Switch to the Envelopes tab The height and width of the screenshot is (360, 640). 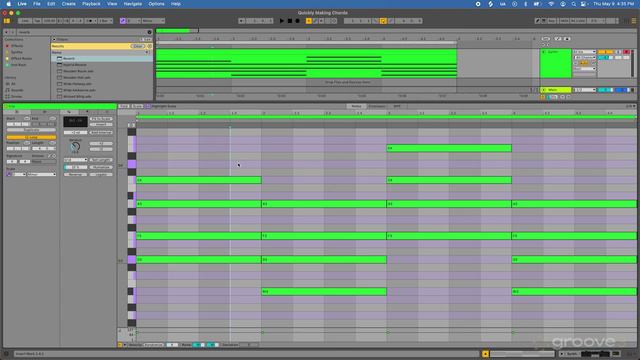click(x=376, y=106)
